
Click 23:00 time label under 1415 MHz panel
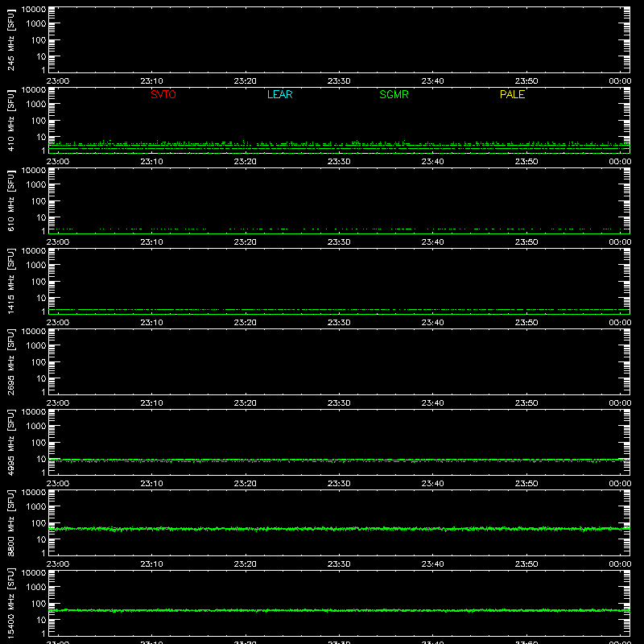click(58, 323)
